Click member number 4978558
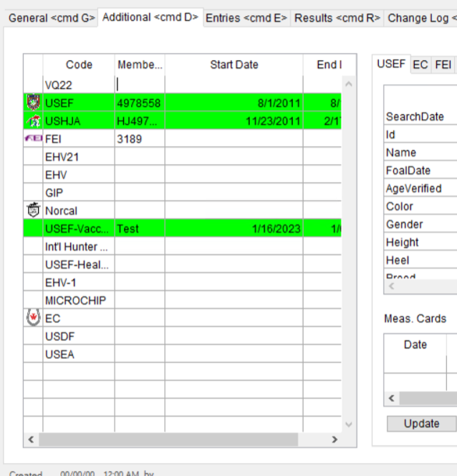The height and width of the screenshot is (476, 457). (139, 103)
